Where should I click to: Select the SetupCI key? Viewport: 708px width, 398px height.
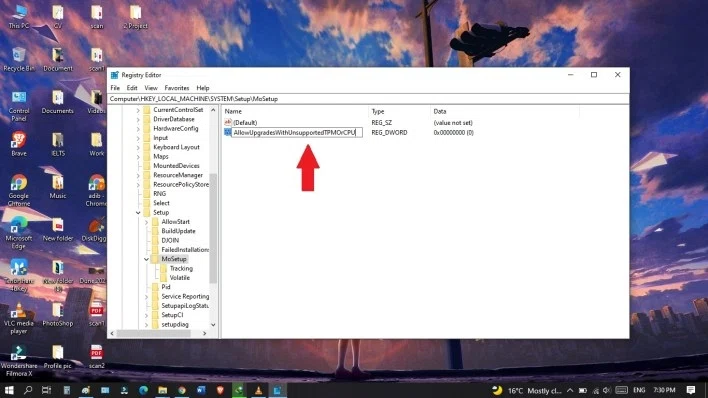pos(172,315)
